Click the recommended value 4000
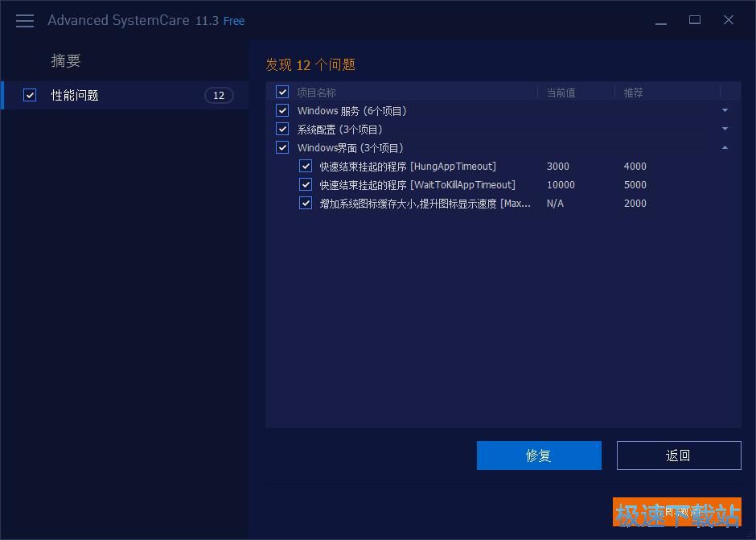 click(x=635, y=167)
